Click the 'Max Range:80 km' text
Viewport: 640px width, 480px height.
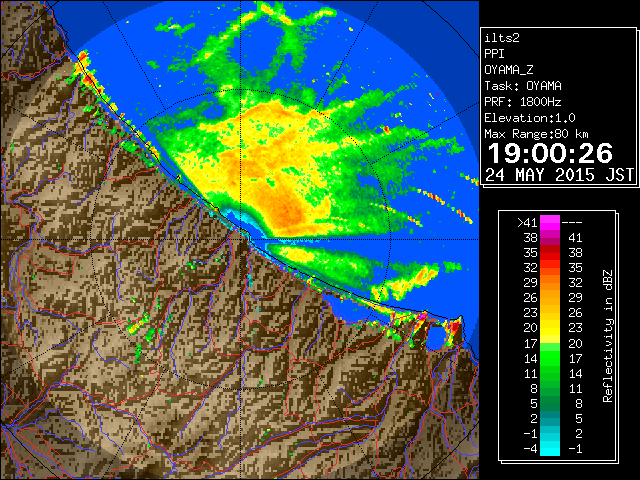(x=536, y=134)
